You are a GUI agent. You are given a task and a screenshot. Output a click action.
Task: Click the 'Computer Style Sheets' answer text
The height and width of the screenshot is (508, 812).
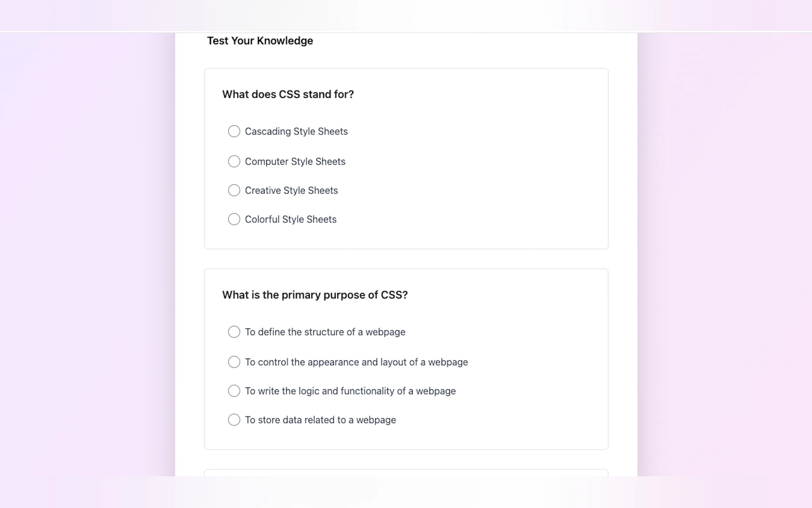click(295, 161)
